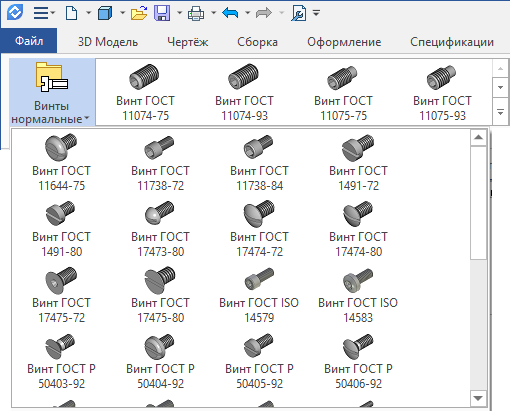The height and width of the screenshot is (411, 510).
Task: Switch to the 3D Модель tab
Action: click(108, 42)
